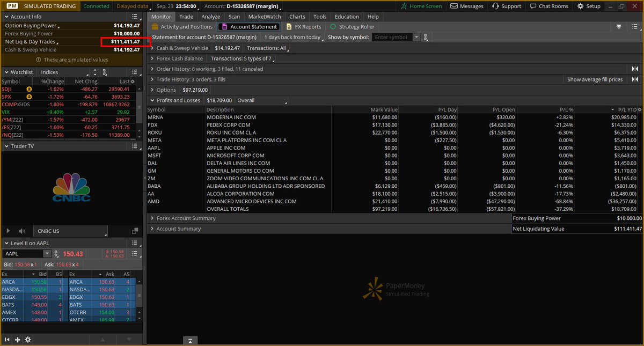Click the Level II symbol link icon
Viewport: 644px width, 346px height.
click(57, 254)
